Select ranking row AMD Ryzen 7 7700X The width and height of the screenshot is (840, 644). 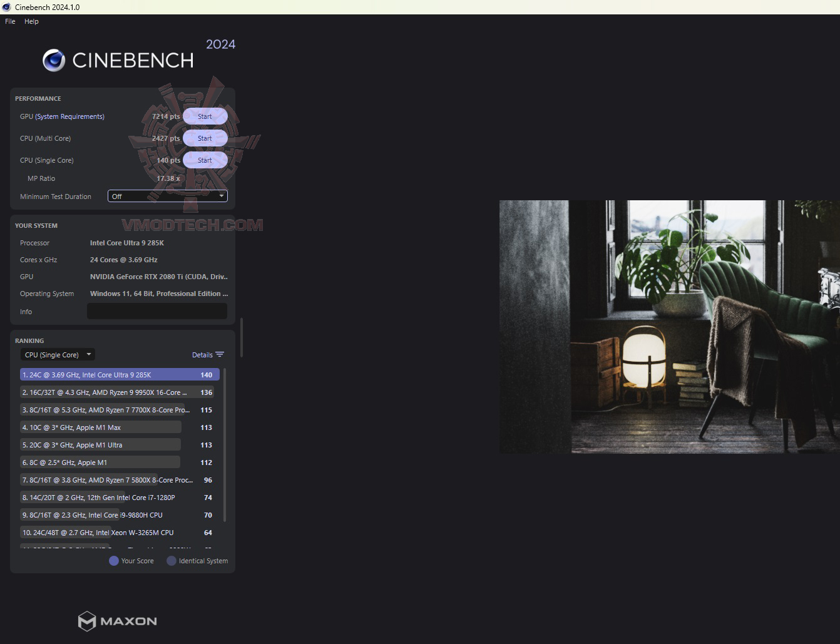pyautogui.click(x=118, y=410)
